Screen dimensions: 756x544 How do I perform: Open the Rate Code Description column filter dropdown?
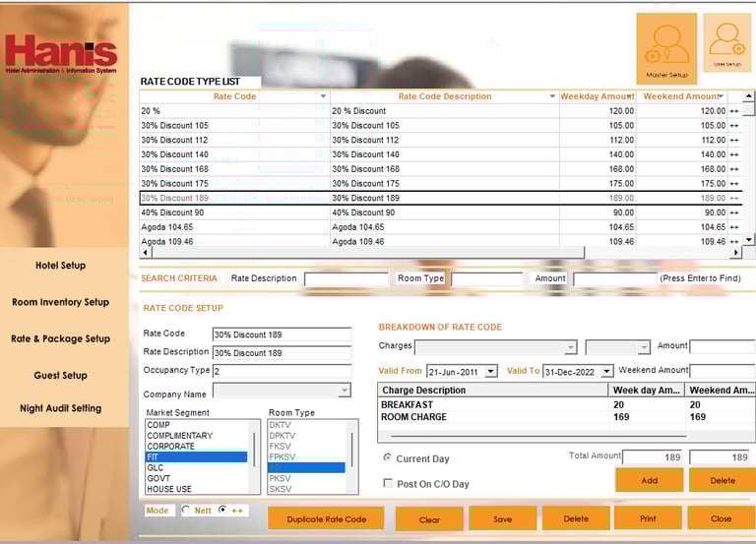pos(552,96)
